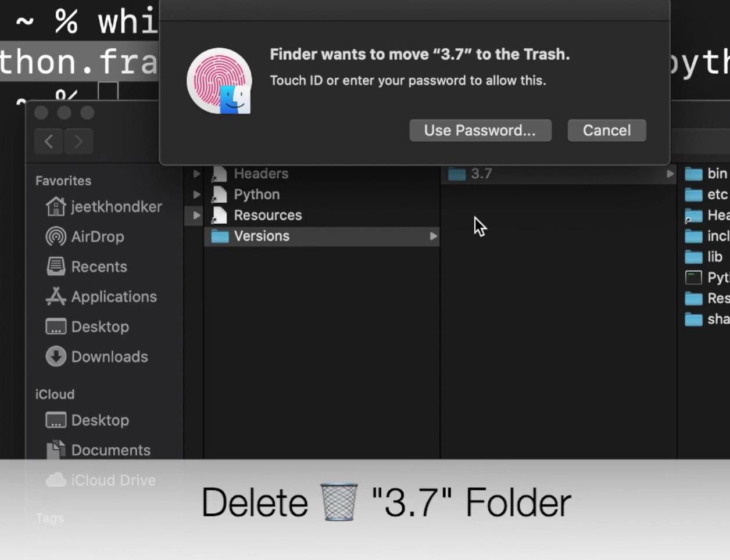Viewport: 730px width, 560px height.
Task: Click the AirDrop sidebar icon
Action: [x=56, y=236]
